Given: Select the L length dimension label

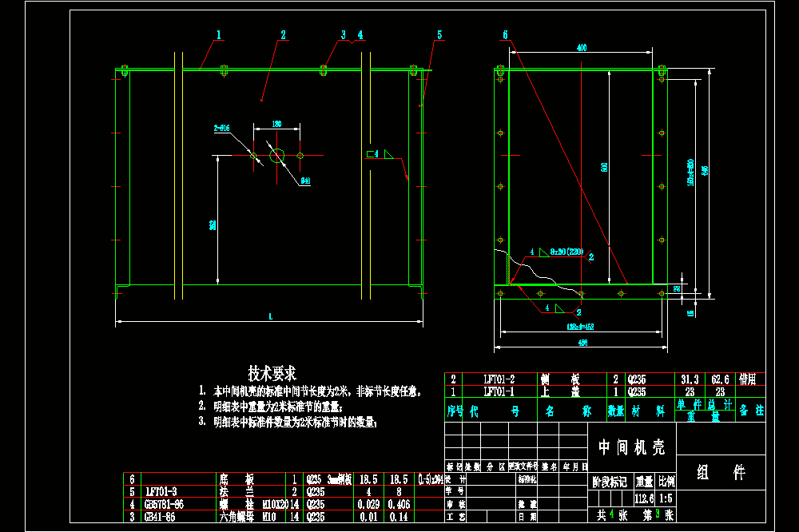Looking at the screenshot, I should (x=271, y=316).
